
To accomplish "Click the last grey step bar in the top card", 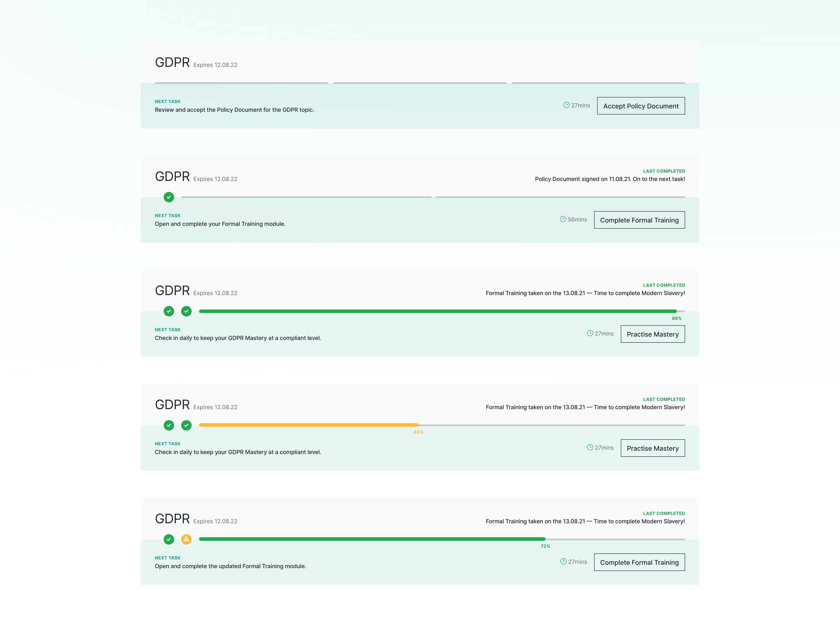I will [x=598, y=83].
